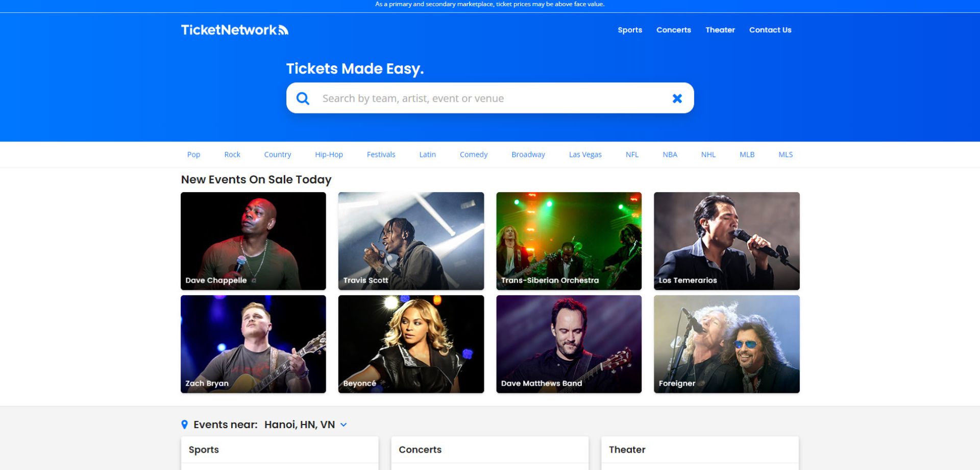Select the Travis Scott event card
980x470 pixels.
click(410, 241)
